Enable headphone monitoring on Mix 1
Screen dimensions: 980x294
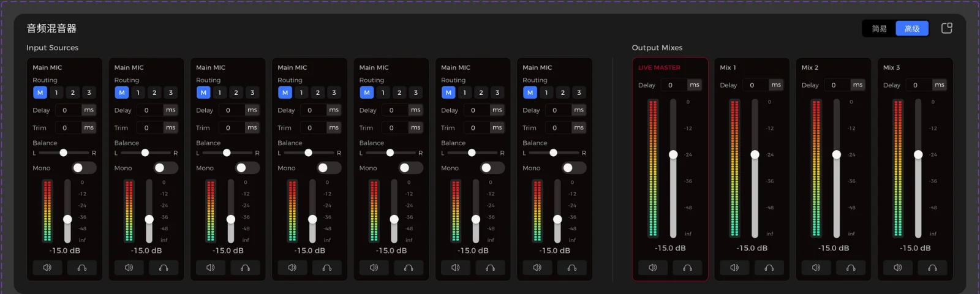click(x=769, y=268)
